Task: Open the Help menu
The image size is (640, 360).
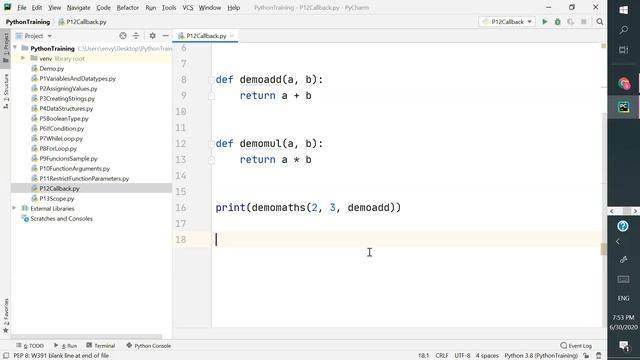Action: point(233,8)
